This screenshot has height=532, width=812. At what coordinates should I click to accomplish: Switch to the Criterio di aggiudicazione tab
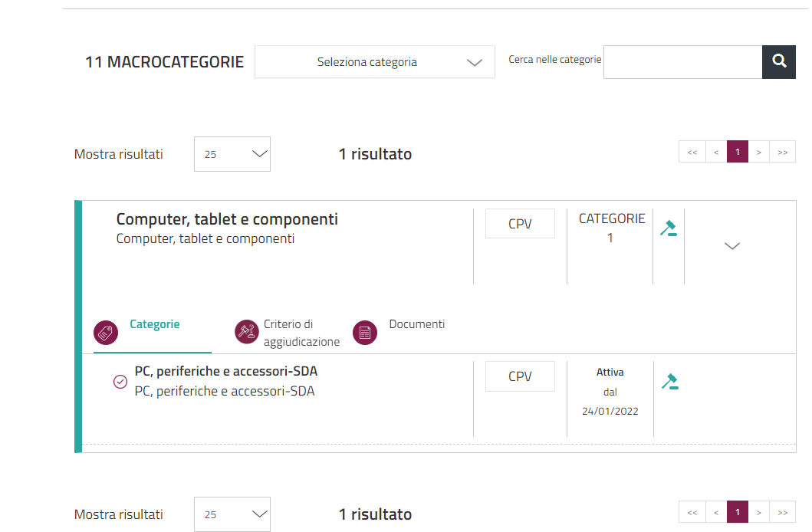tap(301, 333)
